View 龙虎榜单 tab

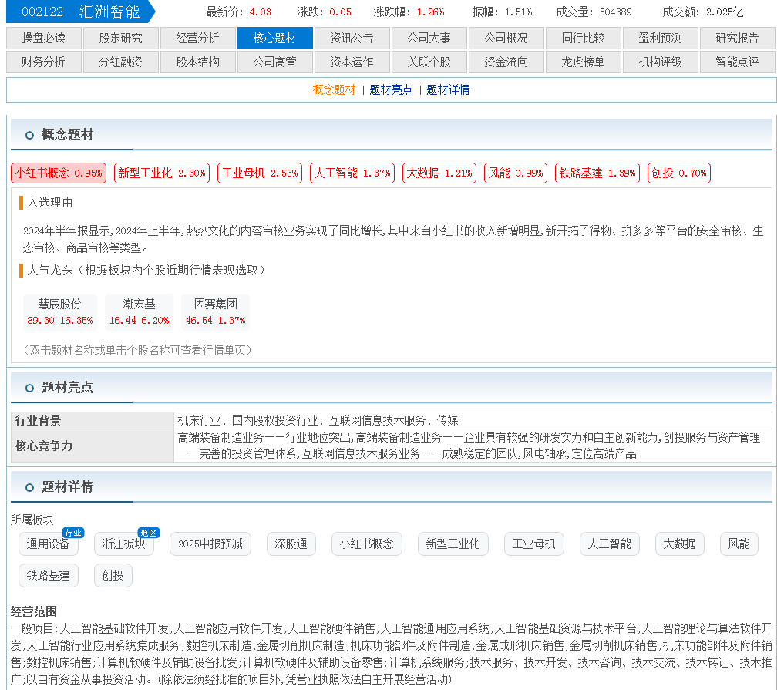pyautogui.click(x=583, y=62)
